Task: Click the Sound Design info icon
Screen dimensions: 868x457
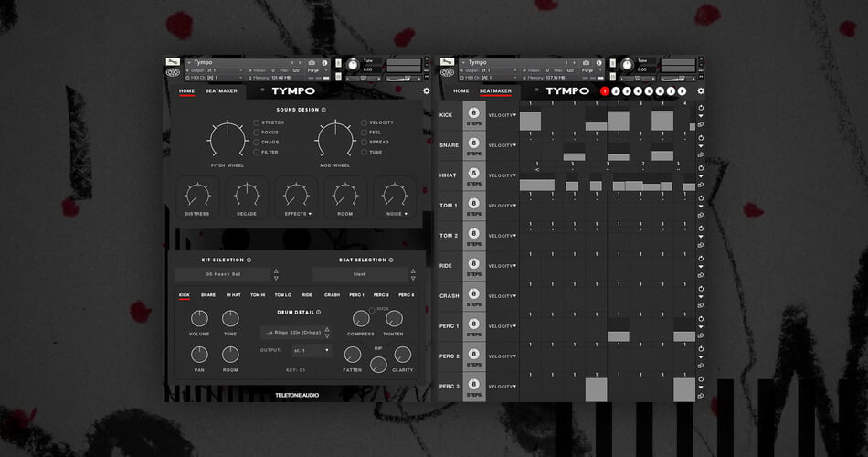Action: [323, 109]
